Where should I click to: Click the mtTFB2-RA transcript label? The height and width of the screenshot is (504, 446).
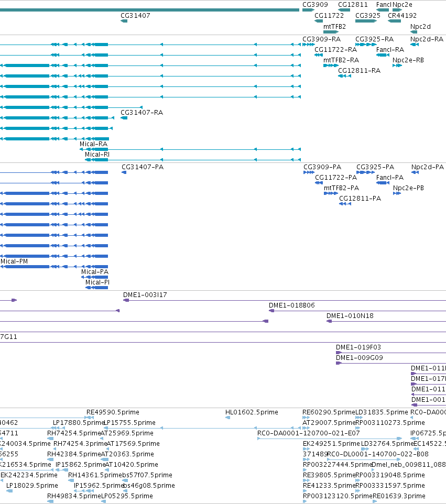(x=341, y=60)
